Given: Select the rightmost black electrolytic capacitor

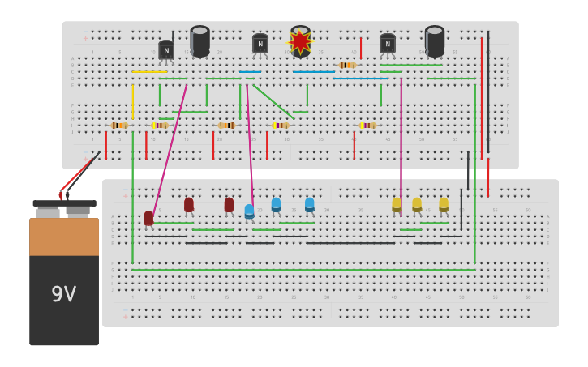Looking at the screenshot, I should (435, 41).
